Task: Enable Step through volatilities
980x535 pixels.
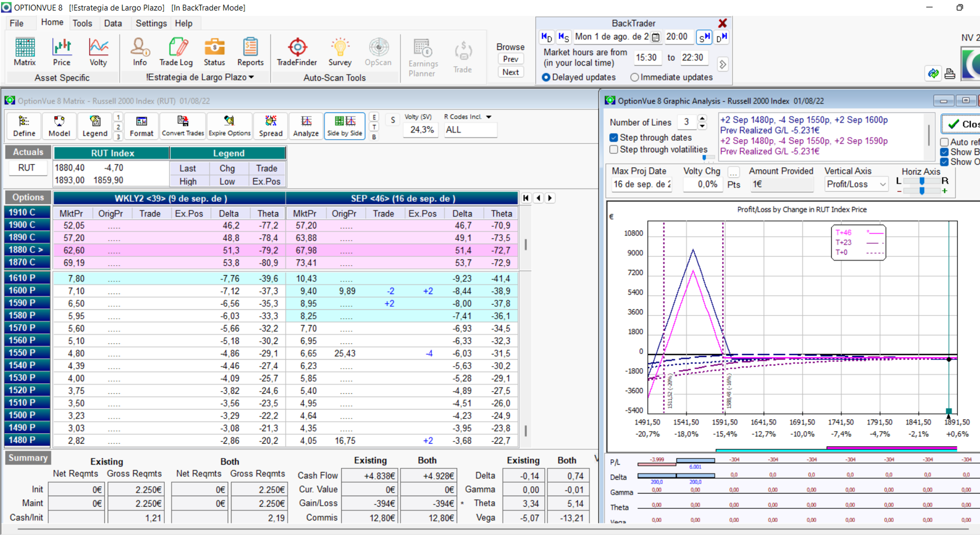Action: (x=614, y=150)
